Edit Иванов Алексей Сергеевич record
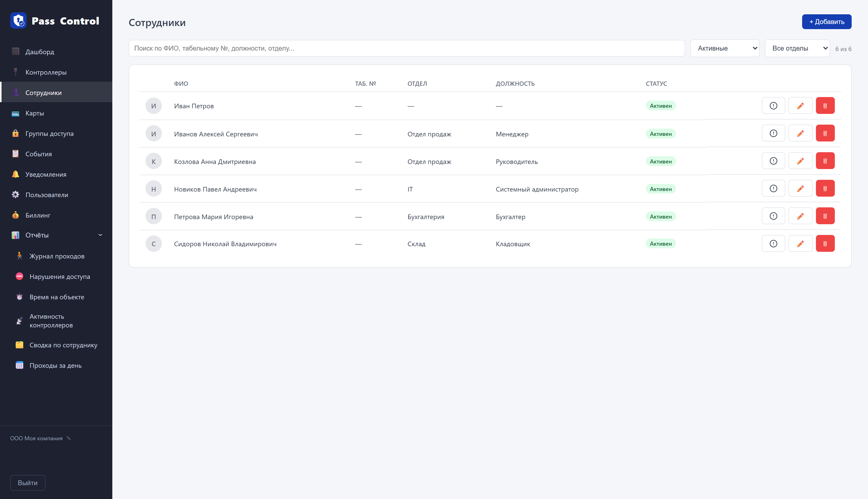This screenshot has width=868, height=499. coord(800,133)
